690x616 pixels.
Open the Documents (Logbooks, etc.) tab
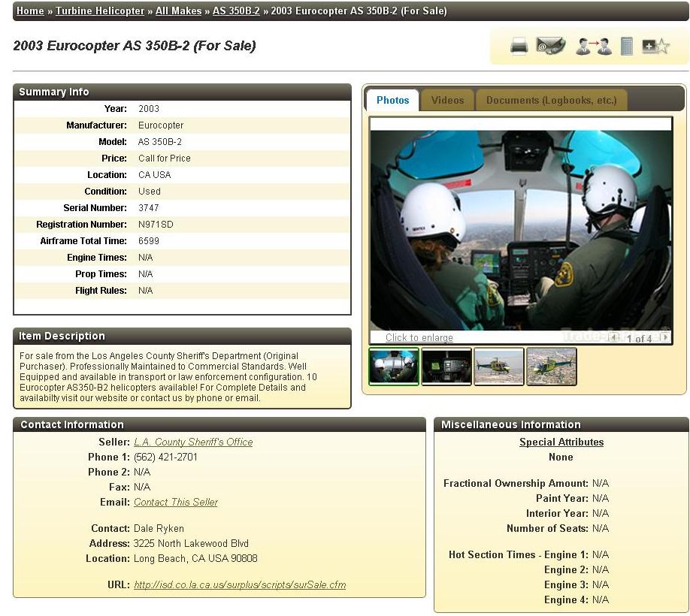pyautogui.click(x=551, y=100)
